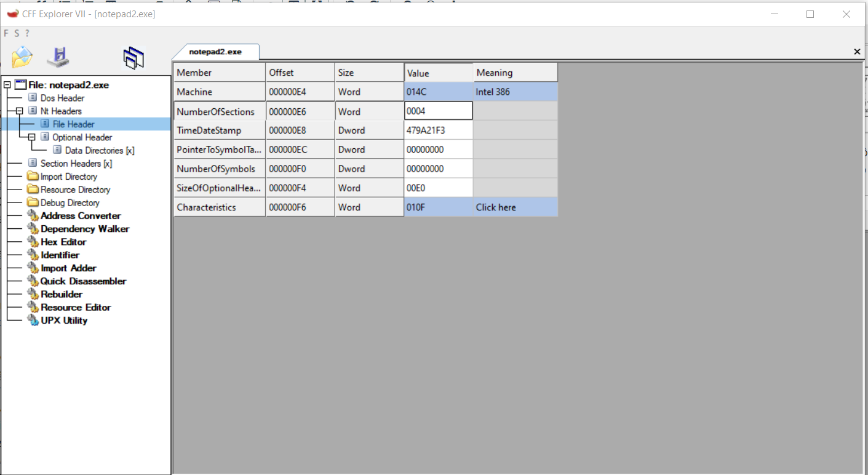Launch the Dependency Walker tool icon
Image resolution: width=868 pixels, height=475 pixels.
33,229
